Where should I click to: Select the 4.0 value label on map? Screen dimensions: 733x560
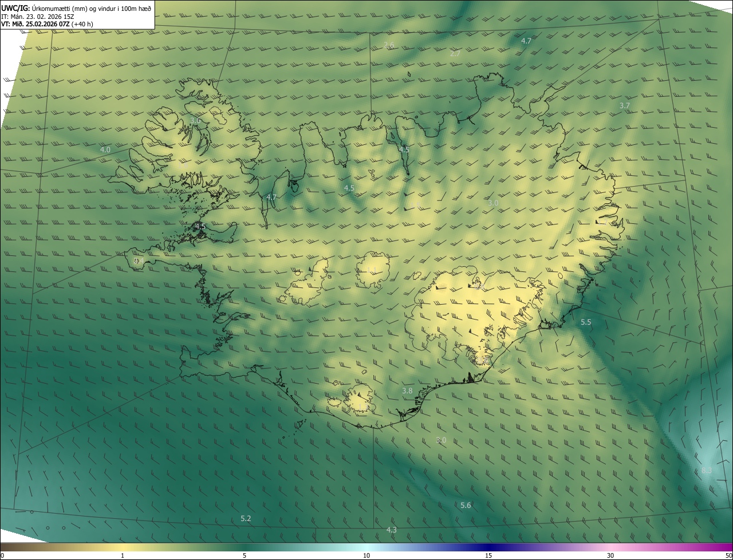tap(105, 149)
